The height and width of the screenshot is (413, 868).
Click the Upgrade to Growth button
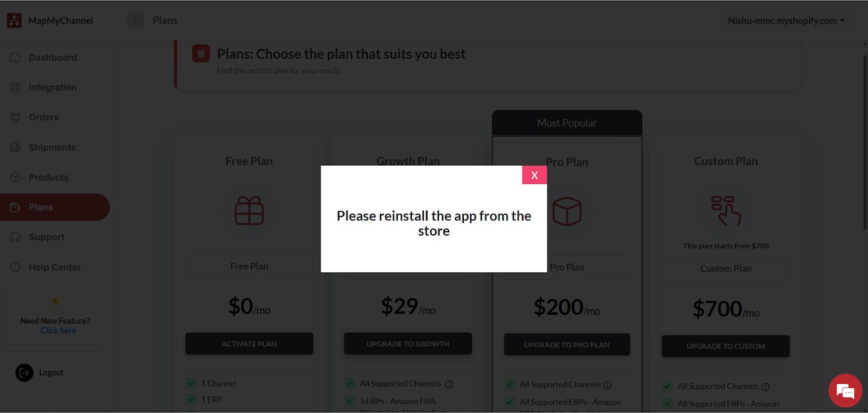pyautogui.click(x=408, y=344)
